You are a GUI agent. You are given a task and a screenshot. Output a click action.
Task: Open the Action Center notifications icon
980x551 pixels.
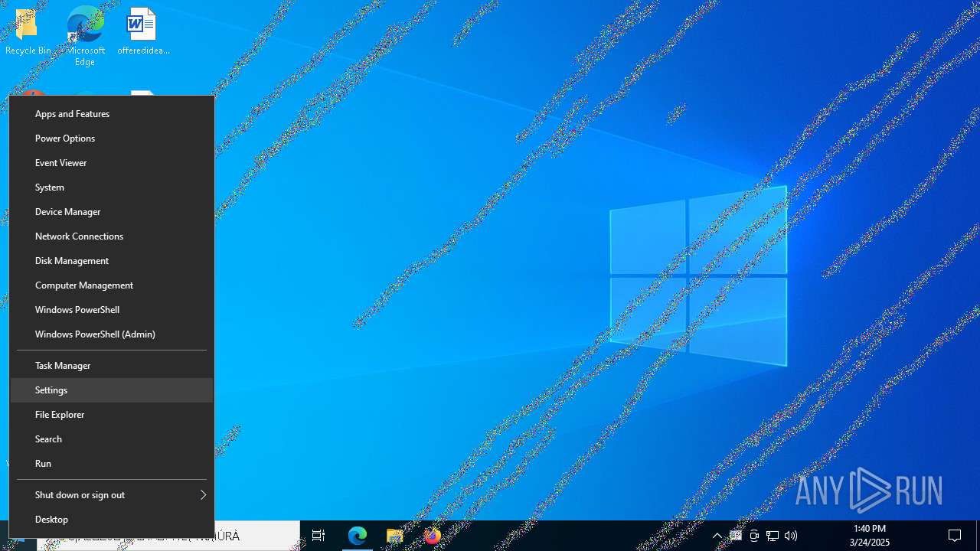[955, 536]
